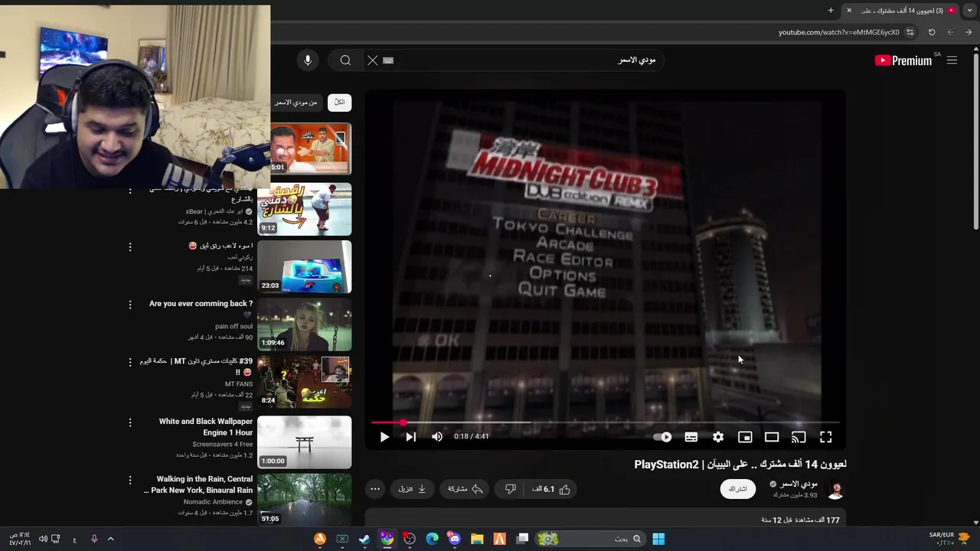
Task: Open options for 'Are you ever comming back'
Action: click(130, 305)
